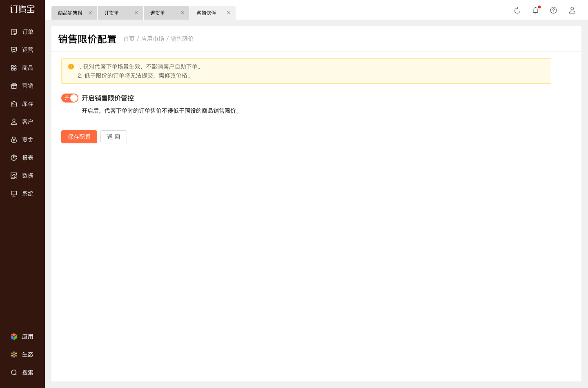This screenshot has width=588, height=388.
Task: Click the 返回 button
Action: [114, 137]
